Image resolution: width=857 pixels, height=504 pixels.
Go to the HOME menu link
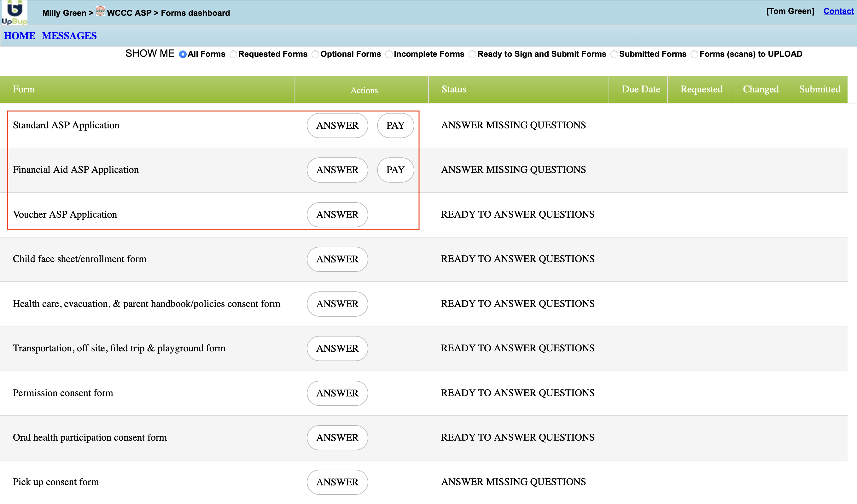[x=19, y=36]
